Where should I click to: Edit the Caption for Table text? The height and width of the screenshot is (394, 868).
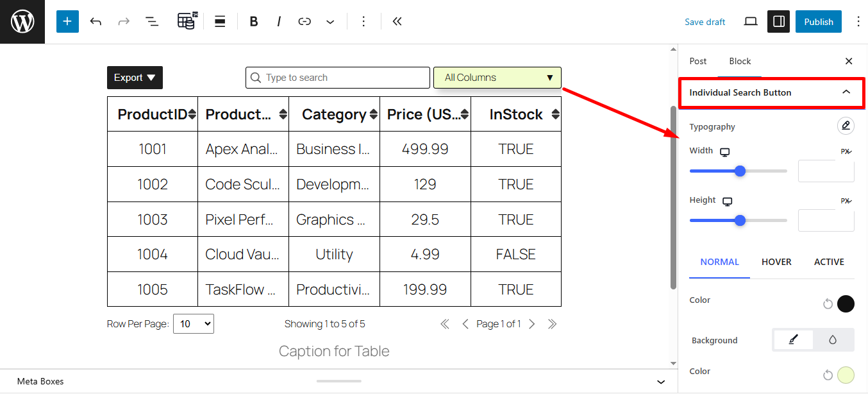[x=334, y=352]
